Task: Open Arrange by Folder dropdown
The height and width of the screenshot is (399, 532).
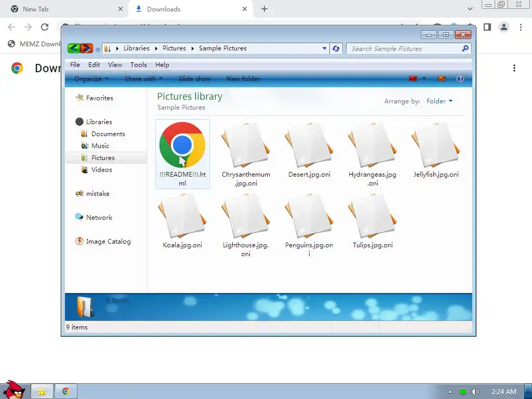Action: (x=440, y=101)
